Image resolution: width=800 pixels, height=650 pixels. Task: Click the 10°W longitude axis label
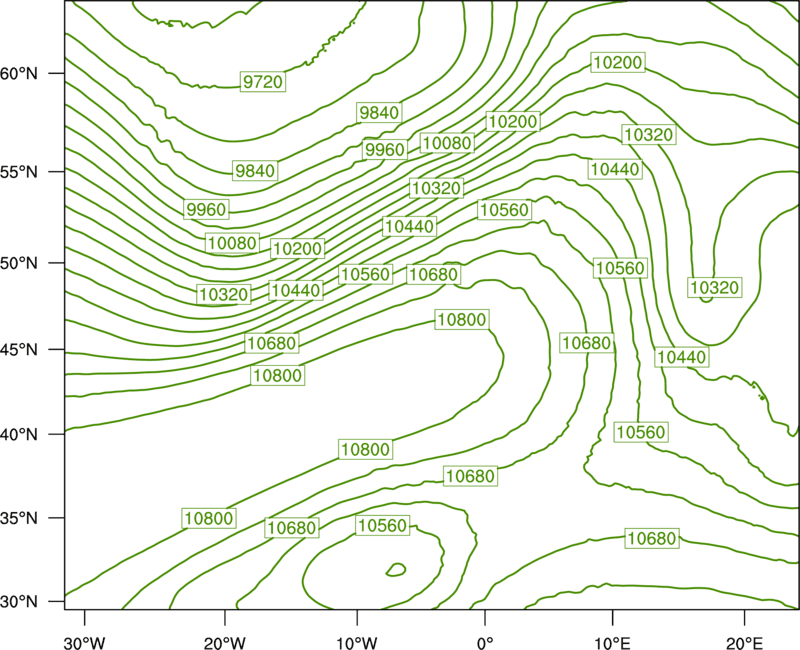point(357,643)
